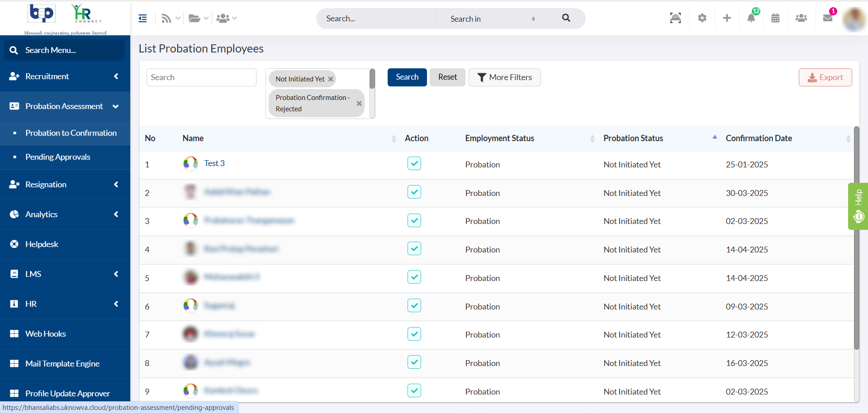This screenshot has width=868, height=414.
Task: Click the plus add icon in header
Action: pos(727,18)
